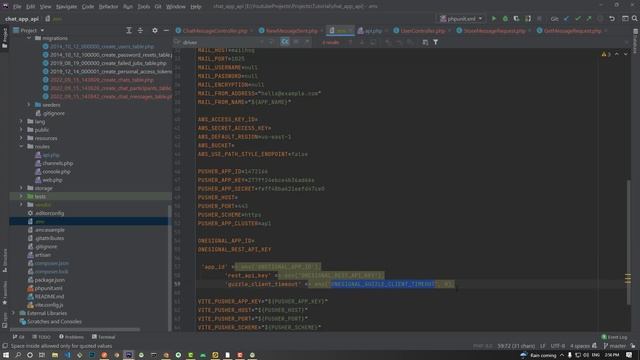The height and width of the screenshot is (360, 640).
Task: Open Windows taskbar search
Action: (18, 355)
